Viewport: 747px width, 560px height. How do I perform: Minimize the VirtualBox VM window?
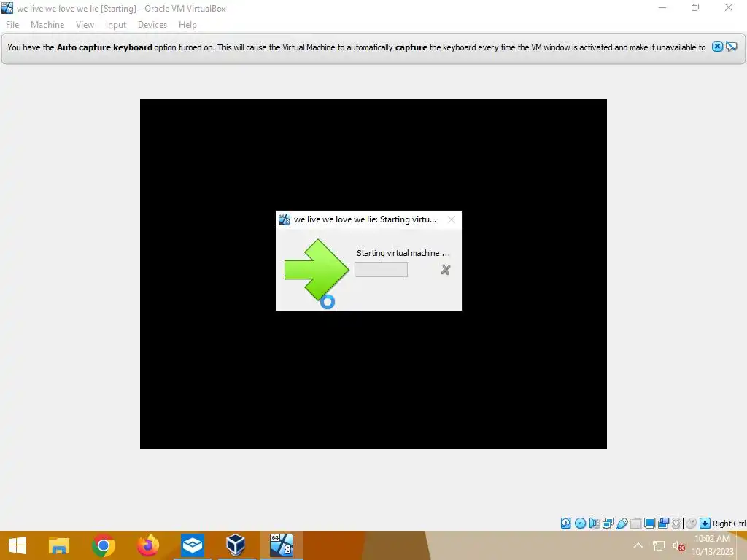point(662,8)
